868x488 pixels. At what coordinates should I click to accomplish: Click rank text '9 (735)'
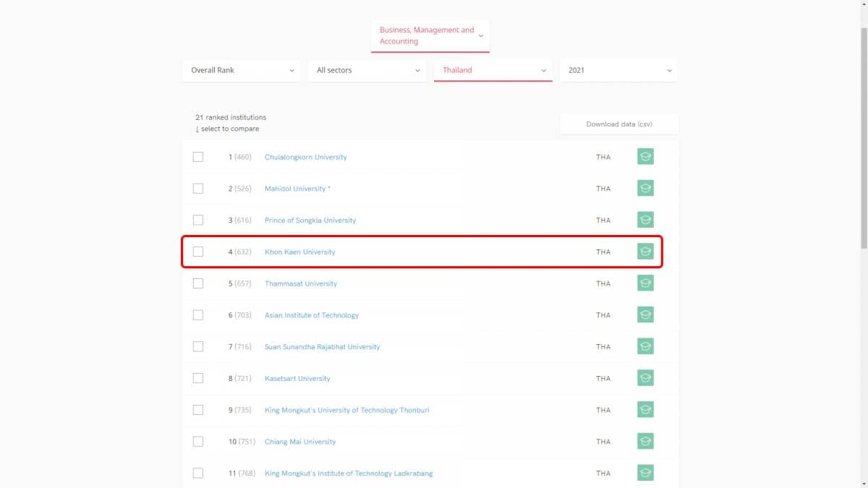coord(240,410)
